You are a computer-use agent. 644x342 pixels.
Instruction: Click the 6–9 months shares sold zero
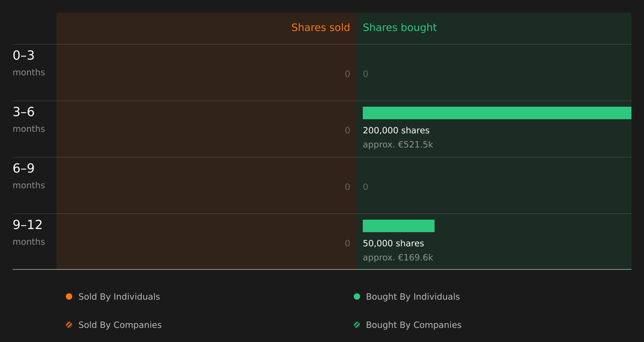pyautogui.click(x=347, y=187)
